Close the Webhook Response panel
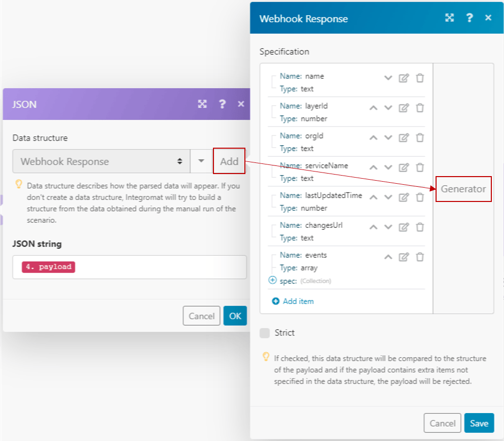The width and height of the screenshot is (504, 441). click(488, 18)
